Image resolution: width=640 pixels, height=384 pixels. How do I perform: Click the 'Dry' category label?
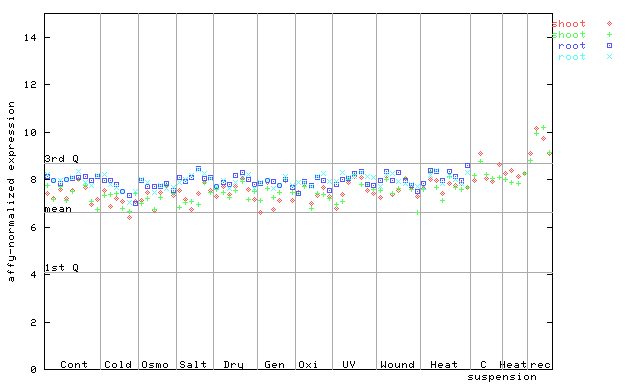[x=233, y=365]
